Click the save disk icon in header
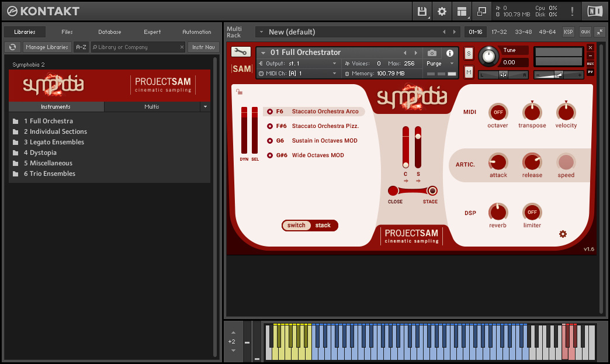 pyautogui.click(x=422, y=11)
